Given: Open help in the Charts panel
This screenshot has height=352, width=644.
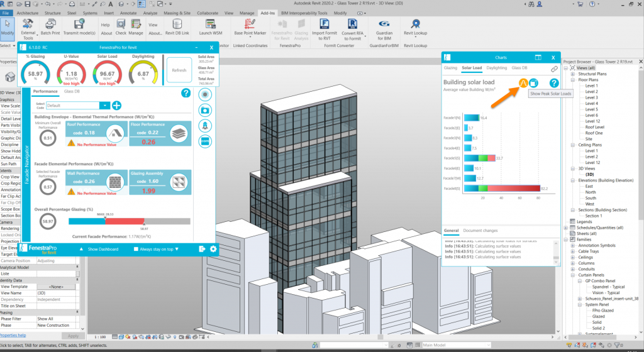Looking at the screenshot, I should tap(554, 83).
